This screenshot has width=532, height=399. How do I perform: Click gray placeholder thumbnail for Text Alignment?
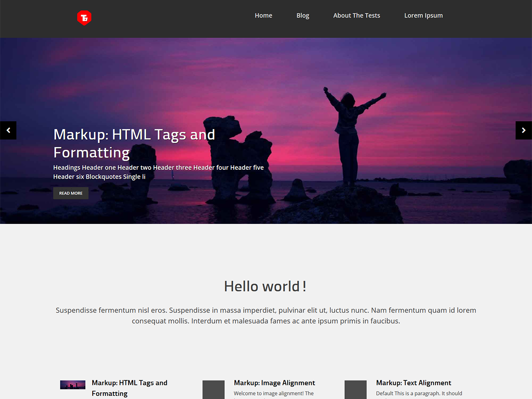tap(356, 389)
